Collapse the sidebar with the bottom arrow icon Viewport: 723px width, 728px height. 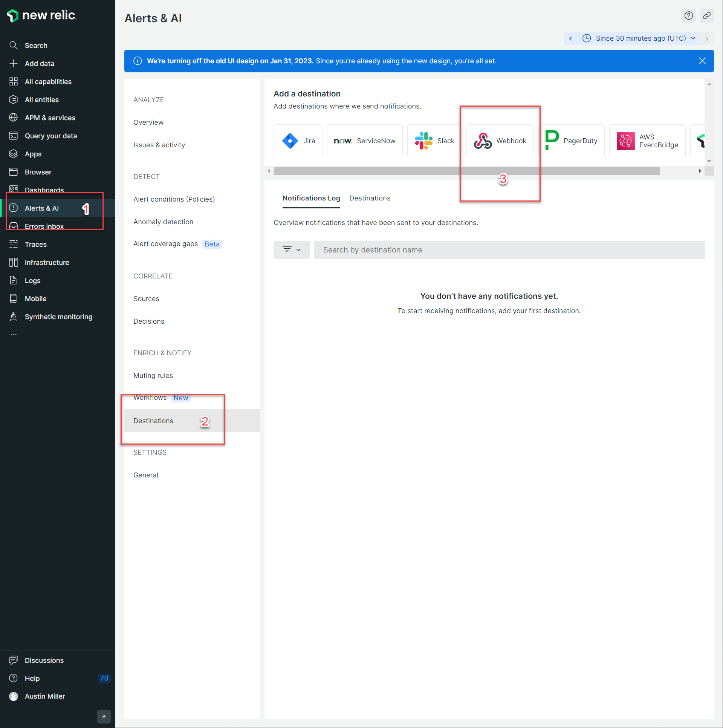[104, 716]
